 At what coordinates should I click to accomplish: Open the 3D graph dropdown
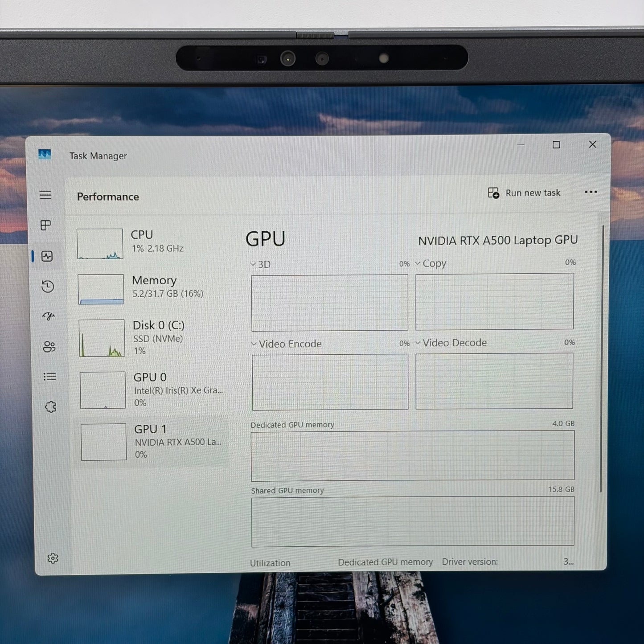tap(253, 264)
